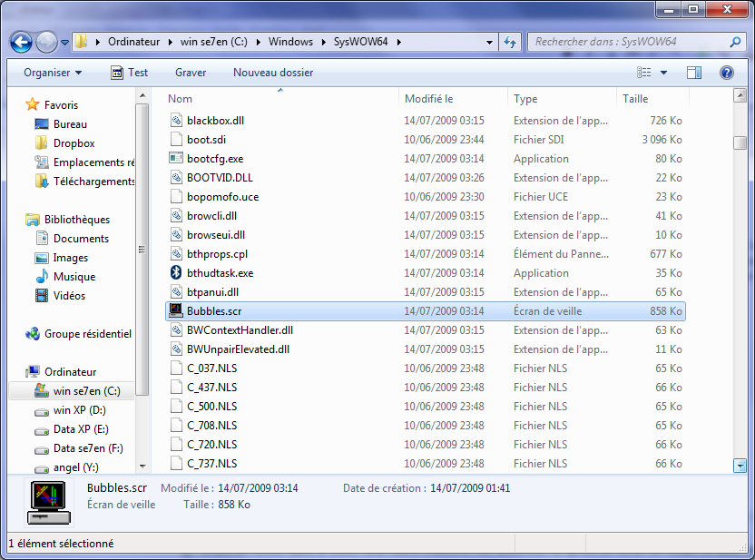The image size is (755, 560).
Task: Click the Bubbles.scr screensaver file icon
Action: [x=176, y=311]
